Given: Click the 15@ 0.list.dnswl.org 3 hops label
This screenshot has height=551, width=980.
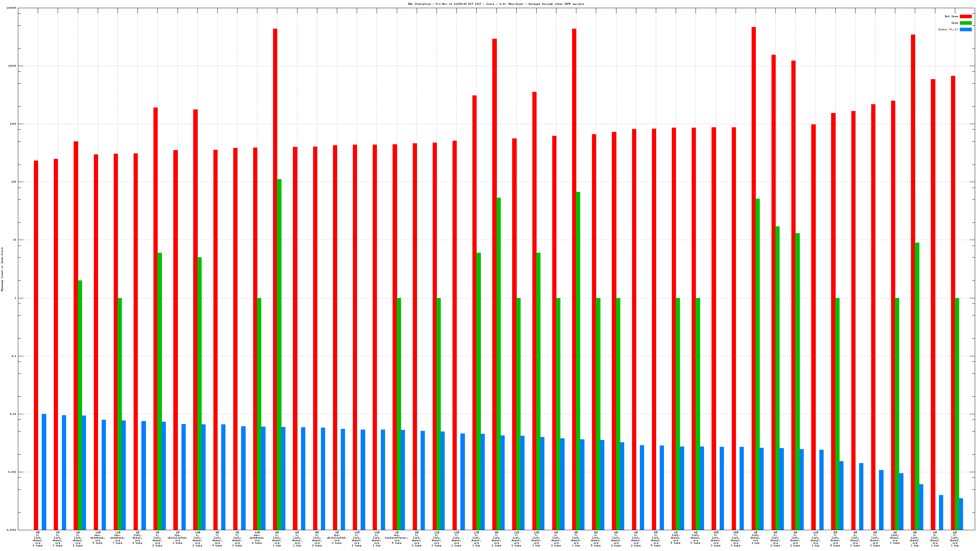Looking at the screenshot, I should [x=715, y=539].
